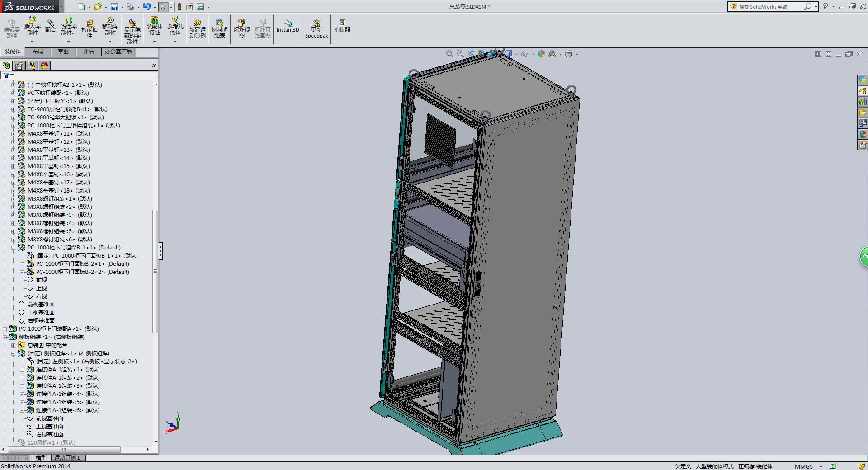Click the MMGS units status bar entry
This screenshot has height=470, width=868.
[804, 466]
